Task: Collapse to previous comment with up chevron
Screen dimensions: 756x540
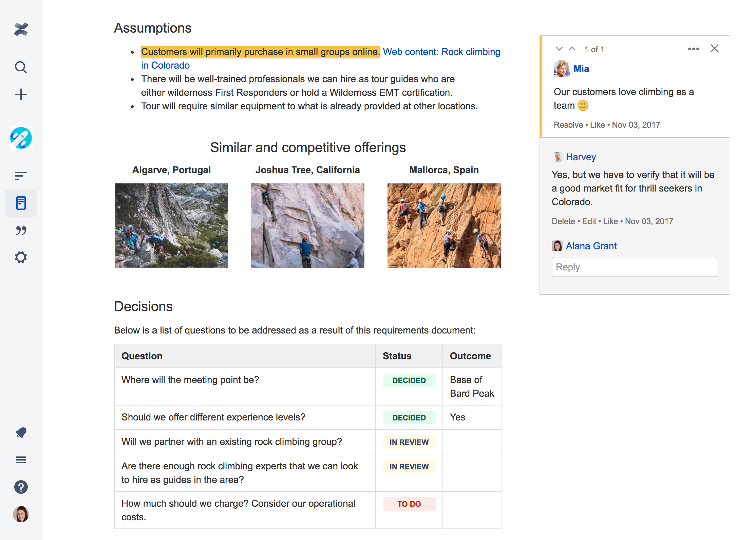Action: (572, 49)
